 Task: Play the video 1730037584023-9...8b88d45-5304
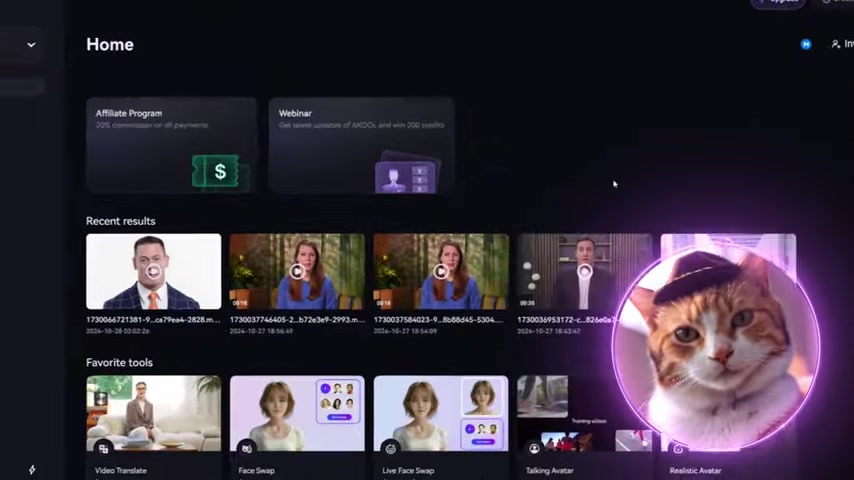pos(441,271)
